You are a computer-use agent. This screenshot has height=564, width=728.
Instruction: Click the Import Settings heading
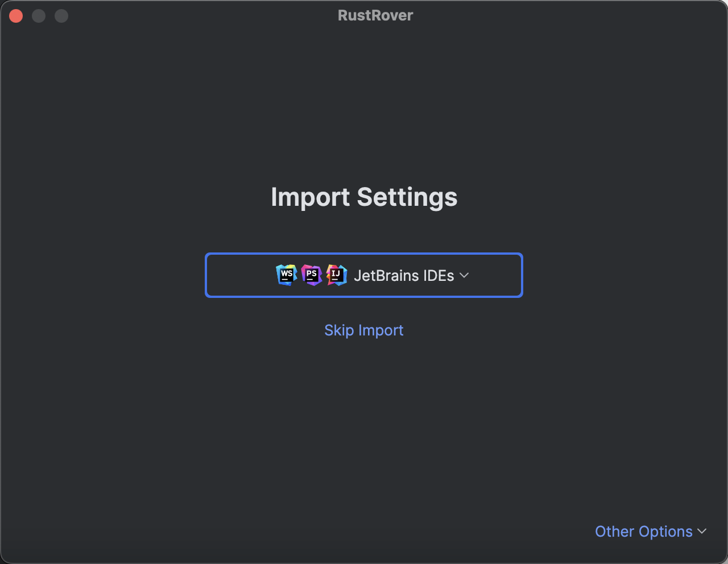pos(363,197)
